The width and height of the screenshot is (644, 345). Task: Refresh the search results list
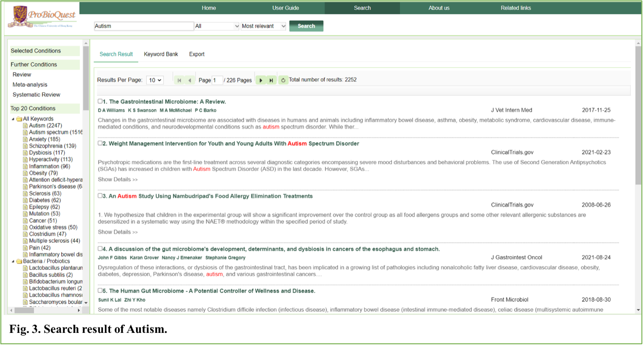[283, 80]
